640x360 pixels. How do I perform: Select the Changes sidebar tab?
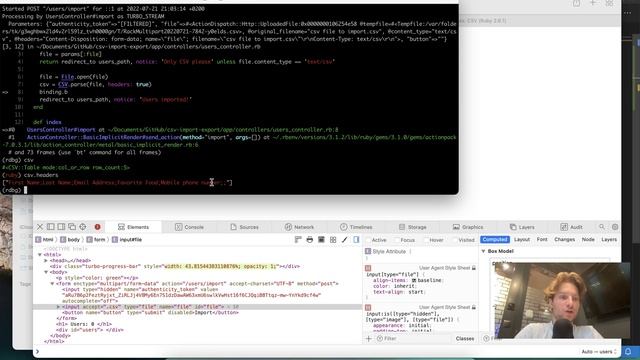pyautogui.click(x=564, y=240)
